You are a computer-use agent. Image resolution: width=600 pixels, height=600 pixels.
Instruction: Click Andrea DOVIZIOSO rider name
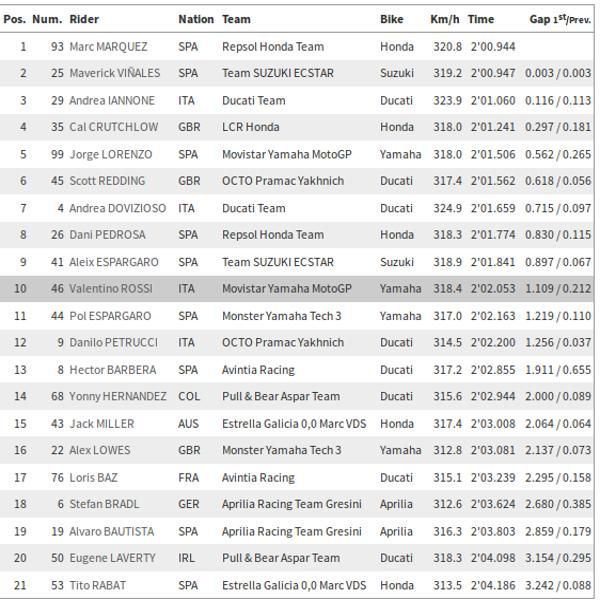pyautogui.click(x=118, y=208)
